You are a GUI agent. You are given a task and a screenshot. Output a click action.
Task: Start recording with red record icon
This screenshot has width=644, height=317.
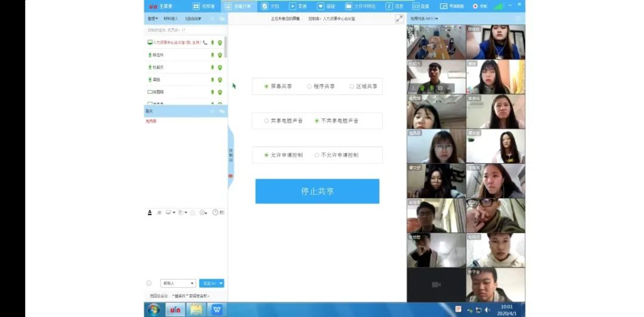479,6
